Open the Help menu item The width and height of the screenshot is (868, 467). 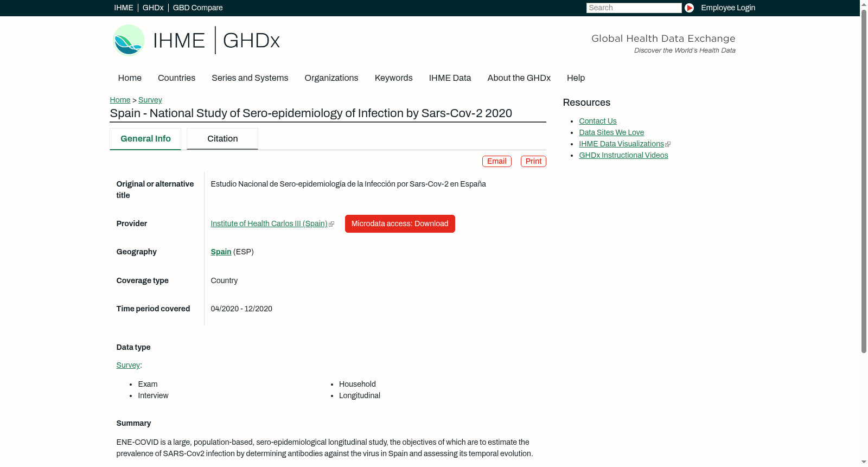tap(576, 78)
